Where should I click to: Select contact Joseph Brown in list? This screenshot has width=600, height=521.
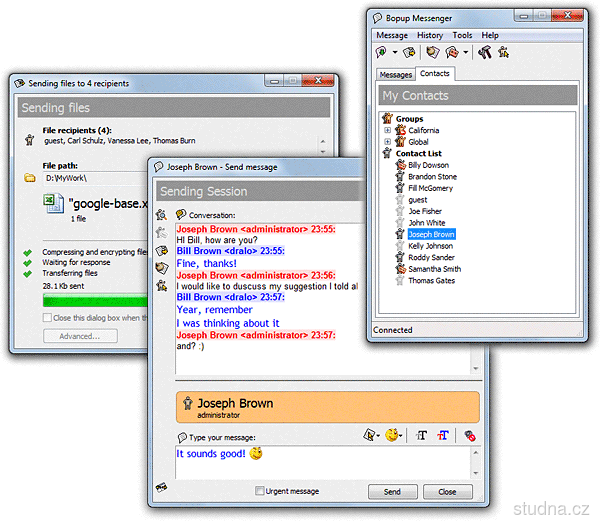coord(431,234)
